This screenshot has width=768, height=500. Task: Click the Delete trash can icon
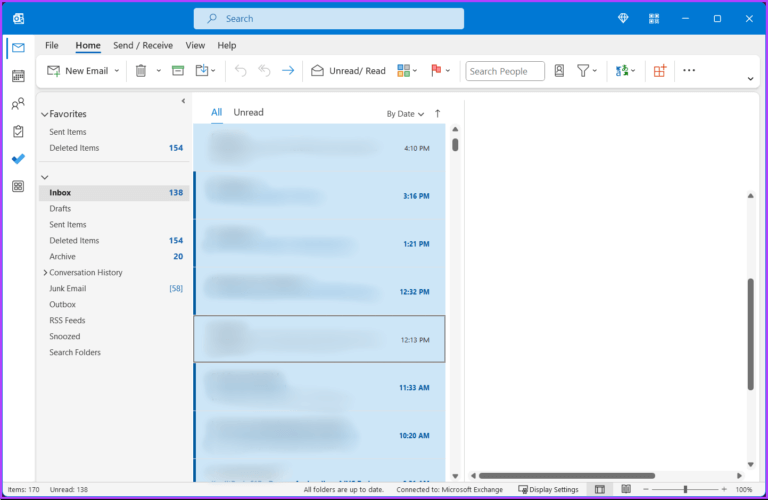pos(141,71)
